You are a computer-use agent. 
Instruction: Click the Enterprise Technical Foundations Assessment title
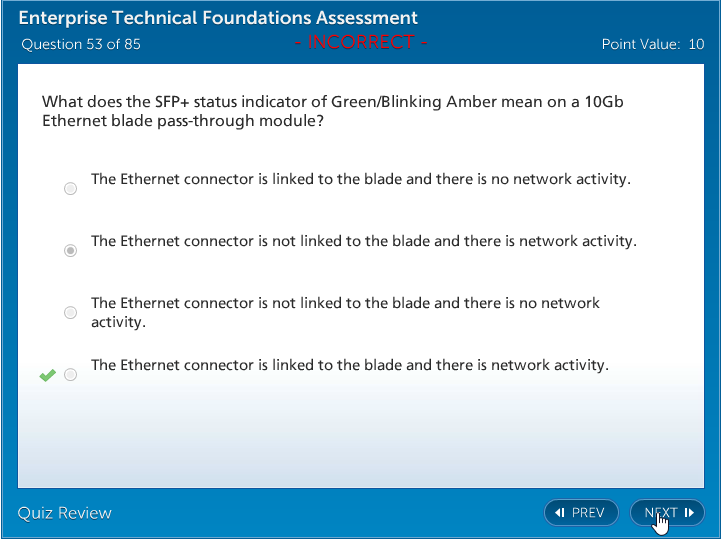click(219, 18)
